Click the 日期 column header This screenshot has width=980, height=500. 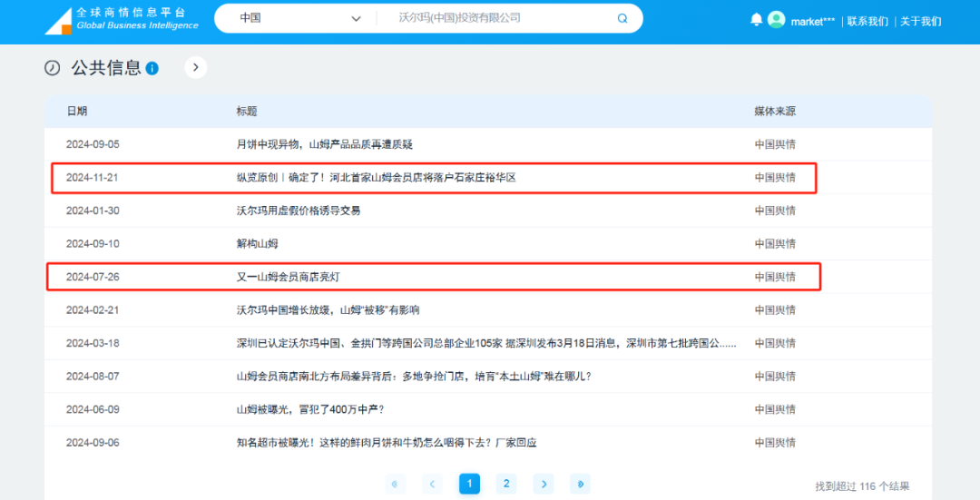pos(77,112)
